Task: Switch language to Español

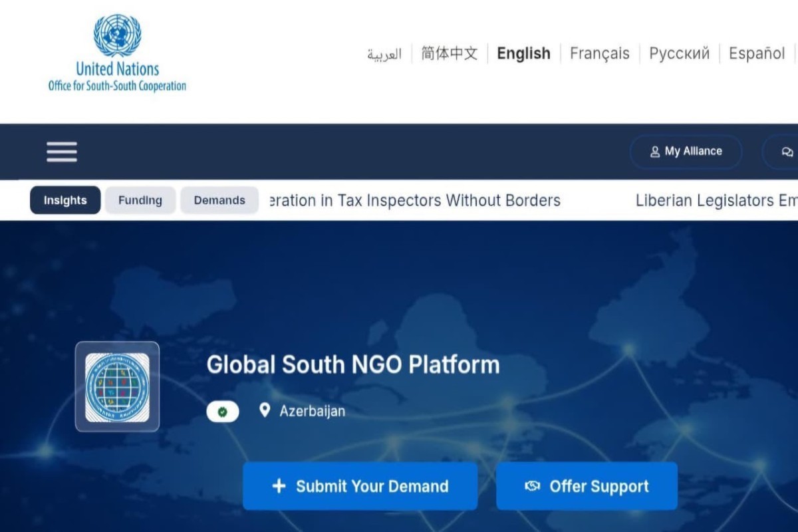Action: point(757,53)
